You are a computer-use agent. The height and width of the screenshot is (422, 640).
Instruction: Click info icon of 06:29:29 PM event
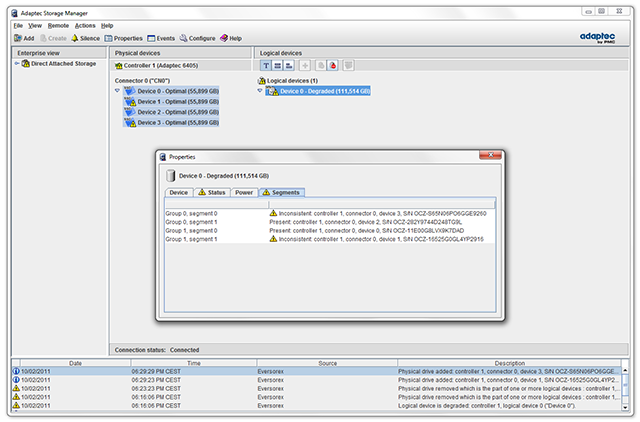tap(16, 371)
